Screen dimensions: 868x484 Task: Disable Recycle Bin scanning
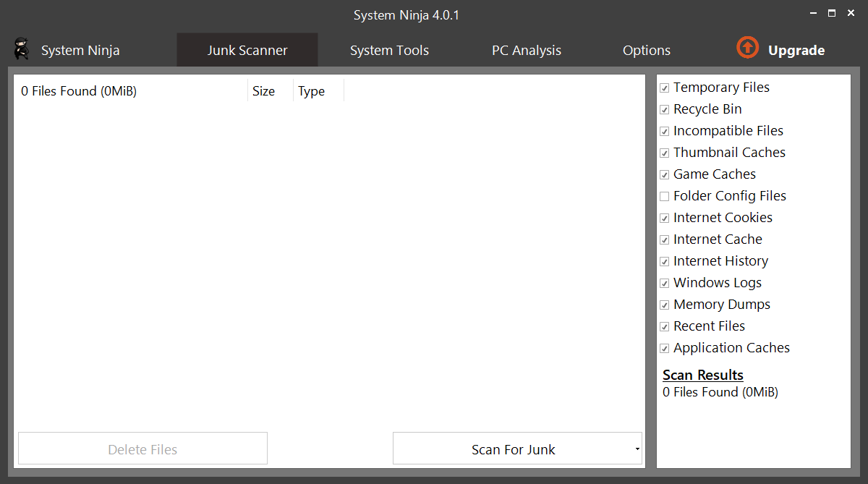664,109
